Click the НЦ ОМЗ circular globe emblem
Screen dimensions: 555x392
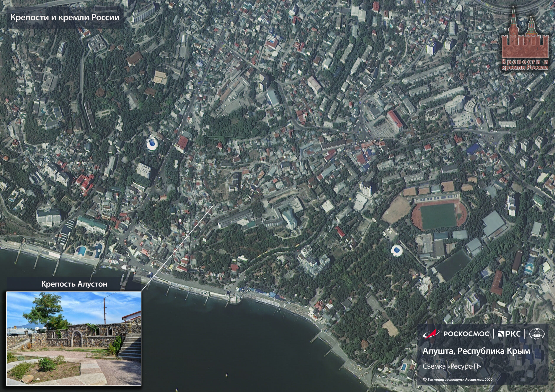pyautogui.click(x=537, y=334)
